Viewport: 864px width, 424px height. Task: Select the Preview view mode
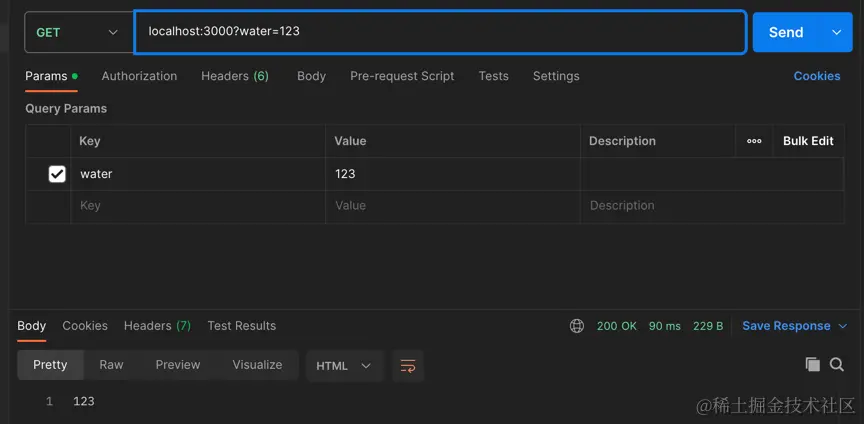pyautogui.click(x=178, y=365)
